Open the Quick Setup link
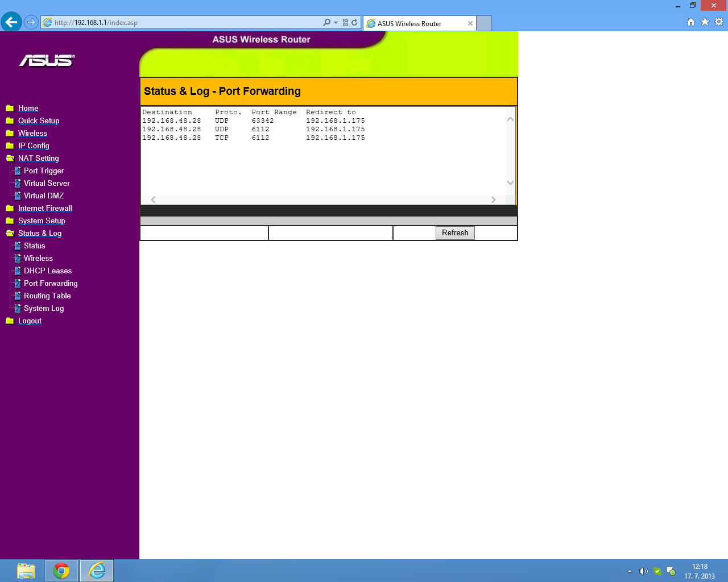The image size is (728, 582). [x=39, y=120]
